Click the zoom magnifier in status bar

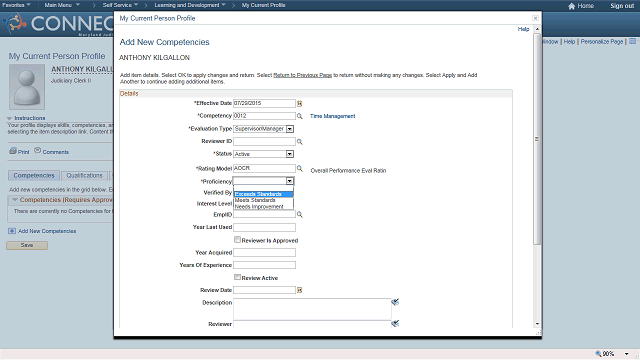[599, 353]
